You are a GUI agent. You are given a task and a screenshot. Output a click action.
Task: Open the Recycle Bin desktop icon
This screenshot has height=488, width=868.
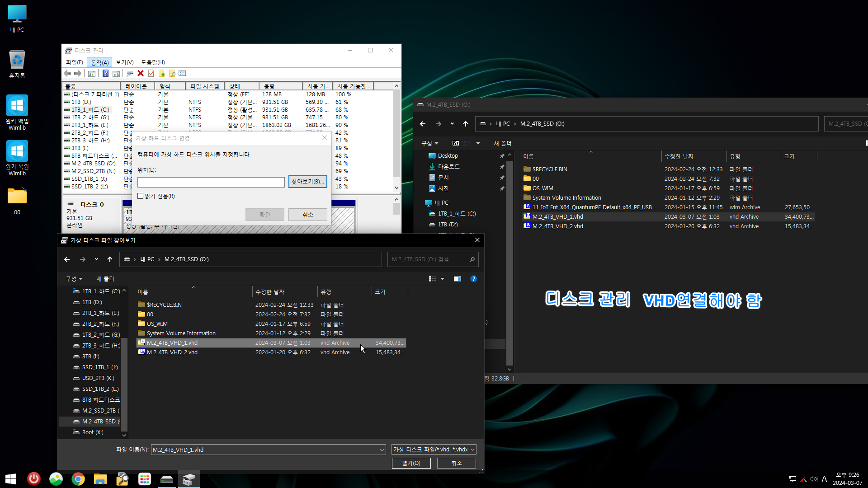point(17,64)
